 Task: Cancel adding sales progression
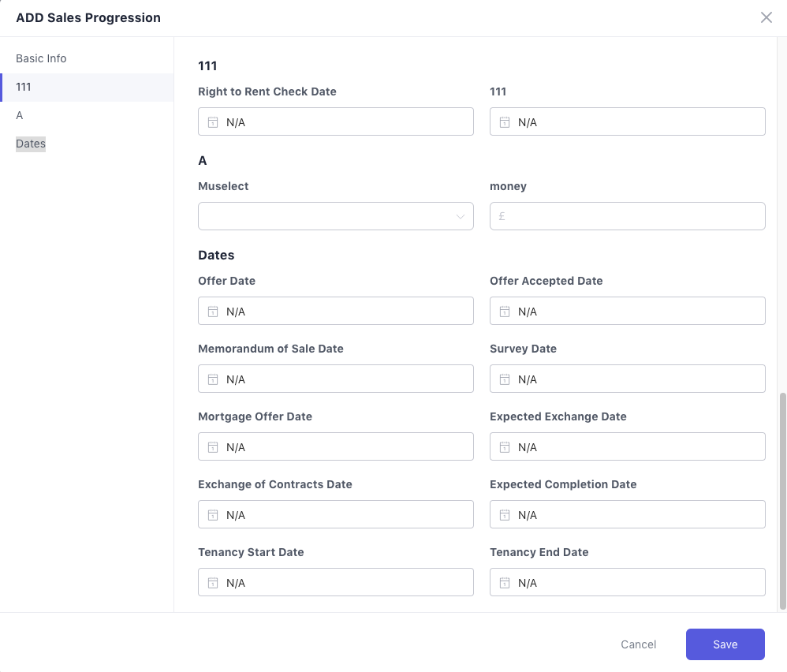[x=638, y=644]
